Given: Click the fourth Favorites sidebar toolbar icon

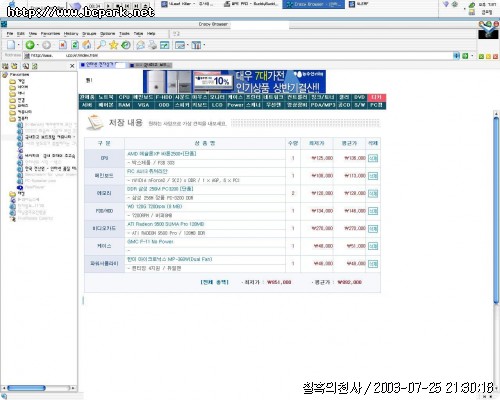Looking at the screenshot, I should pyautogui.click(x=35, y=66).
